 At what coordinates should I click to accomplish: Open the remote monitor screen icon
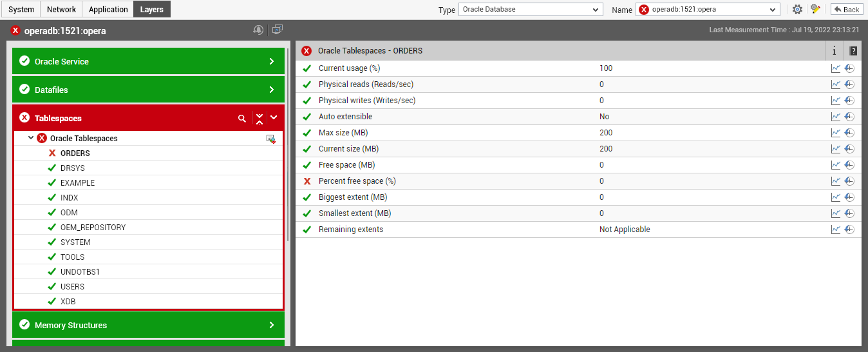click(278, 30)
